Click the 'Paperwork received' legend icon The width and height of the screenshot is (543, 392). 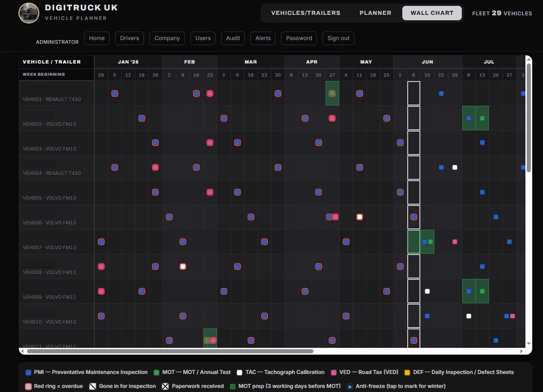(166, 386)
